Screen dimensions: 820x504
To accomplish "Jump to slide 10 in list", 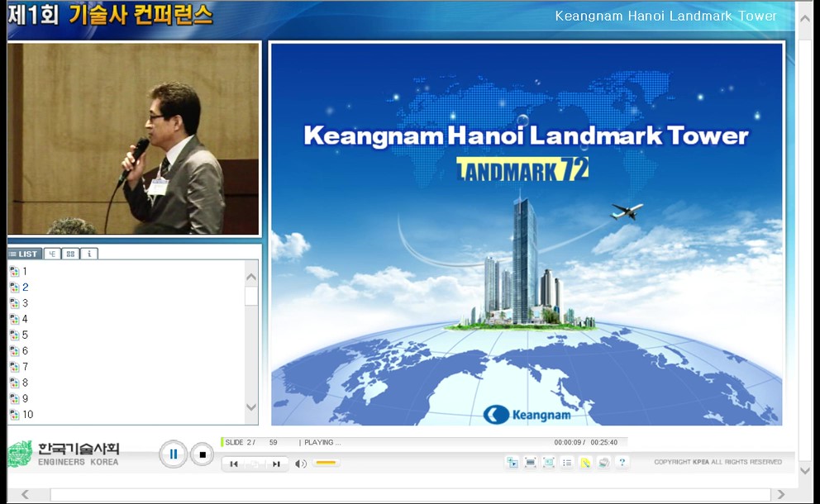I will point(27,414).
